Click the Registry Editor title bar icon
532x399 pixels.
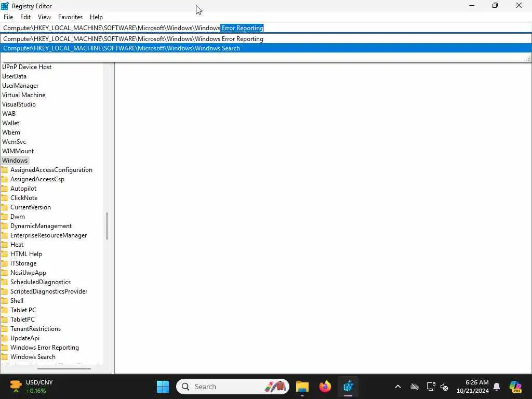(5, 6)
